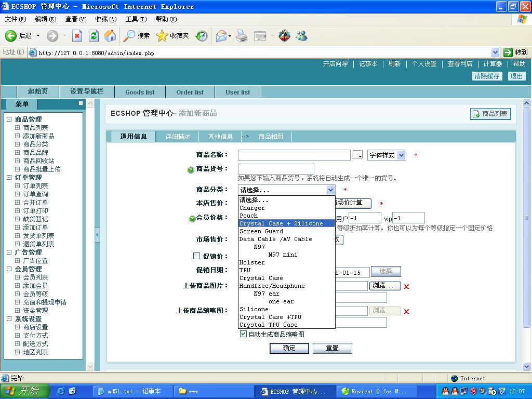Uncheck 自动生成商品缩略图 checkbox
Screen dimensions: 532x399
243,334
